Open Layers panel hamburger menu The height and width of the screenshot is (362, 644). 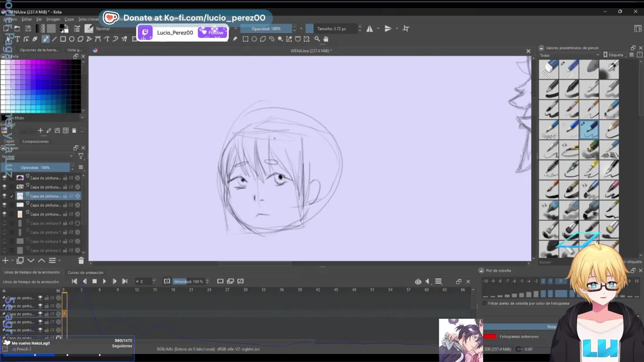pos(80,167)
